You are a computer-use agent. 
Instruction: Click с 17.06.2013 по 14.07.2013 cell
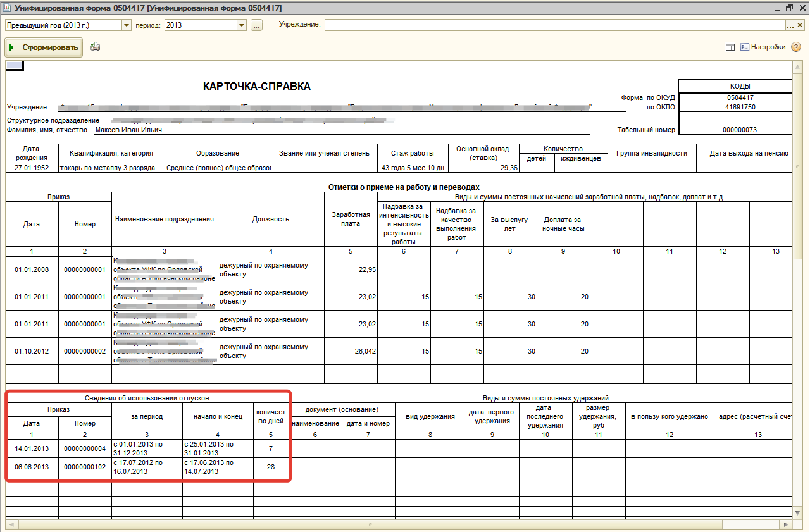pos(218,467)
